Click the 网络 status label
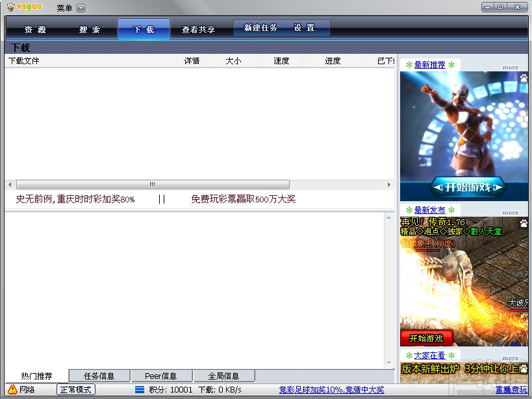Viewport: 532px width, 399px height. (x=27, y=389)
